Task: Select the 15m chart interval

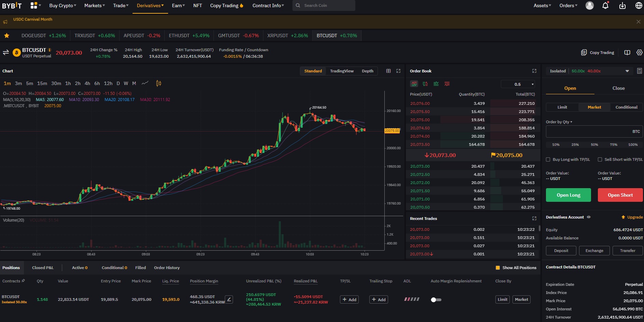Action: [x=42, y=83]
